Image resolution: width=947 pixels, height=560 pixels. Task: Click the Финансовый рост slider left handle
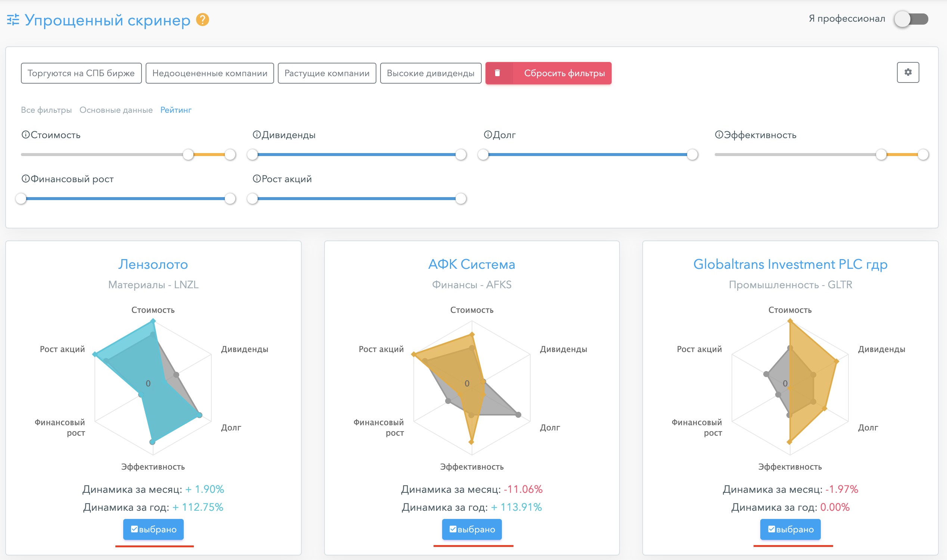(x=21, y=199)
